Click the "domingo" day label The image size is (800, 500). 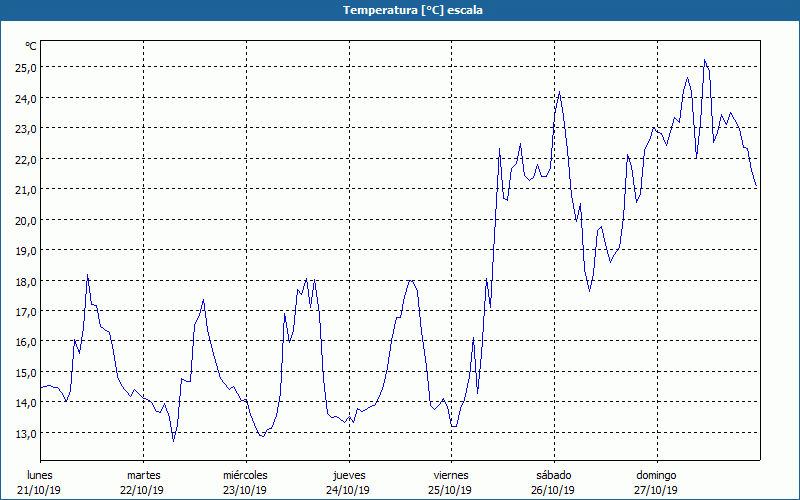[656, 475]
